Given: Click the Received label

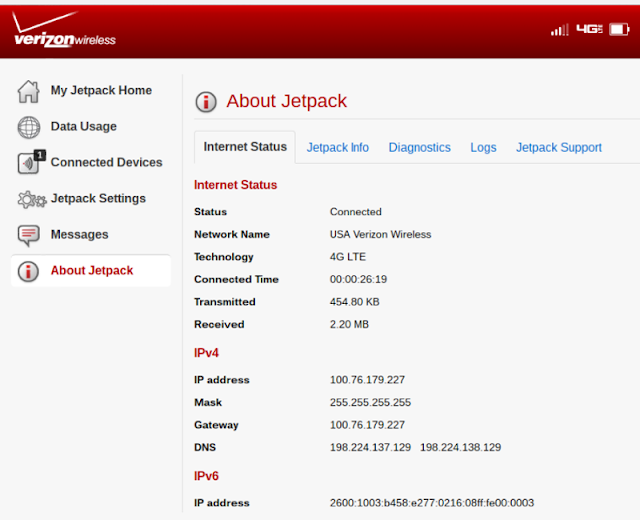Looking at the screenshot, I should tap(219, 324).
